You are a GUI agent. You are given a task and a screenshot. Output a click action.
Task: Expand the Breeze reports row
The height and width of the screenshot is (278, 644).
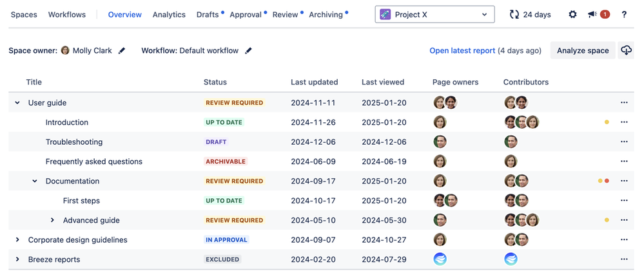(x=17, y=259)
